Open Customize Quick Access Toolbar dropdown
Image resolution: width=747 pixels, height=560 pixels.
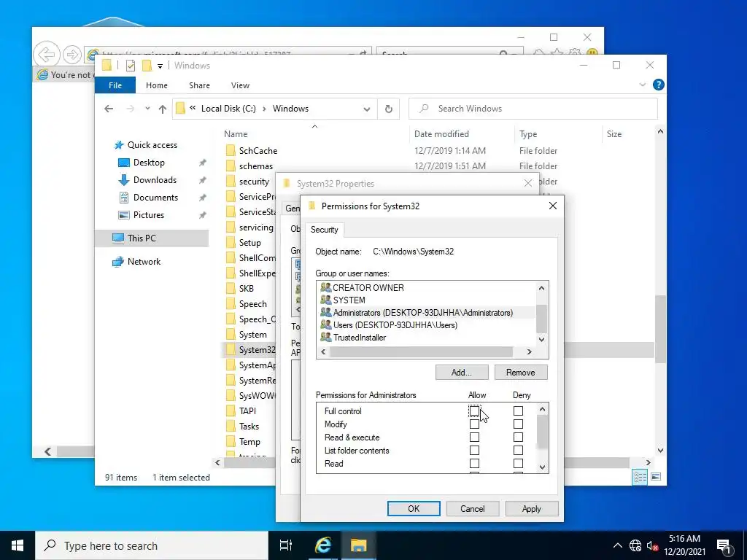(x=160, y=66)
